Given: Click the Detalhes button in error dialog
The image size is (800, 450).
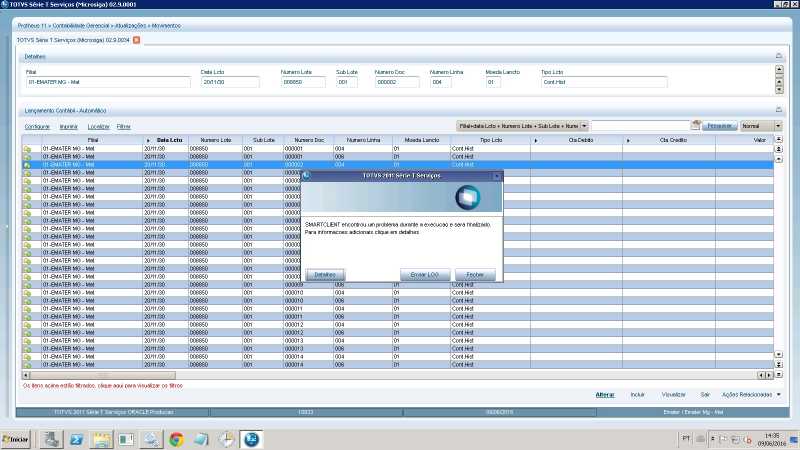Looking at the screenshot, I should 325,274.
